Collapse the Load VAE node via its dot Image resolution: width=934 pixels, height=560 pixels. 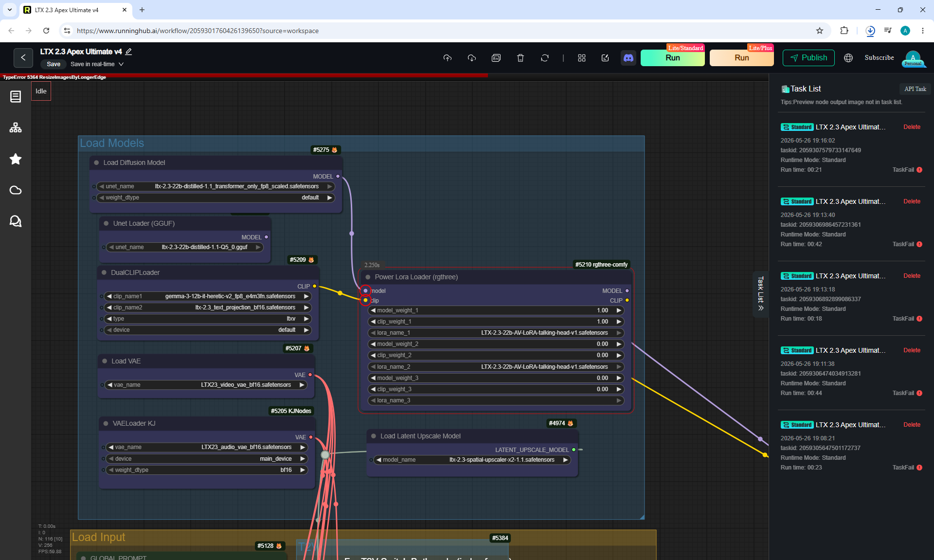104,361
